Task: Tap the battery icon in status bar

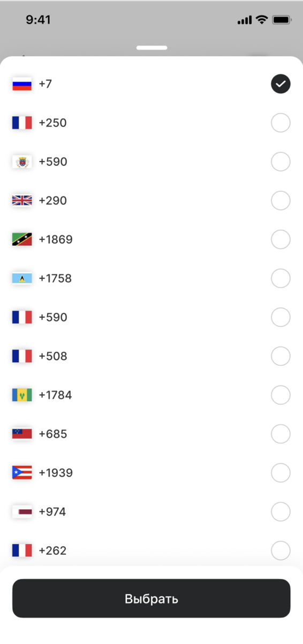Action: tap(281, 20)
